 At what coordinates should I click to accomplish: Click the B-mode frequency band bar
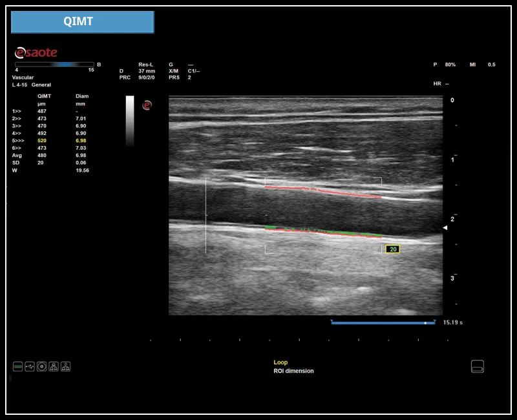click(x=54, y=65)
